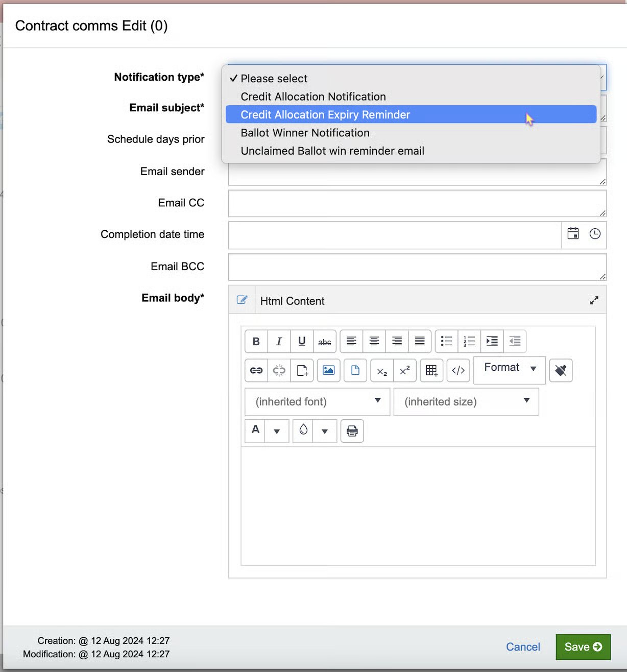Click the blank page document icon
Image resolution: width=627 pixels, height=672 pixels.
click(x=355, y=370)
